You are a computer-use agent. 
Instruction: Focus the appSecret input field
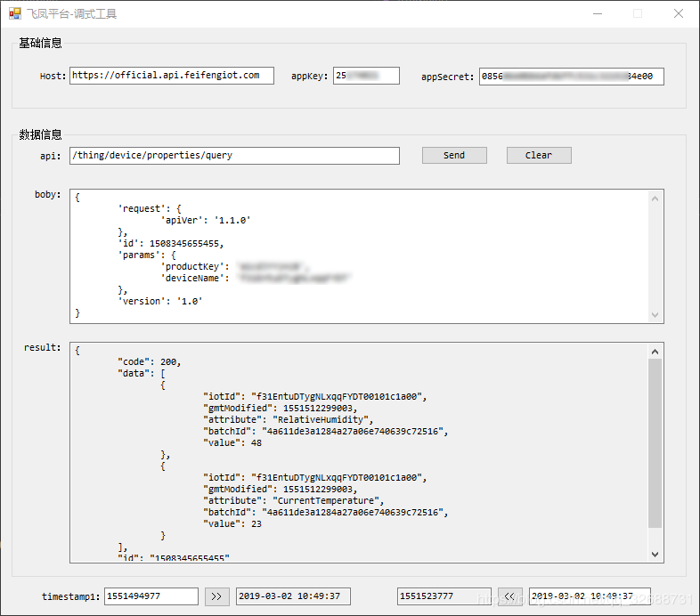coord(572,77)
